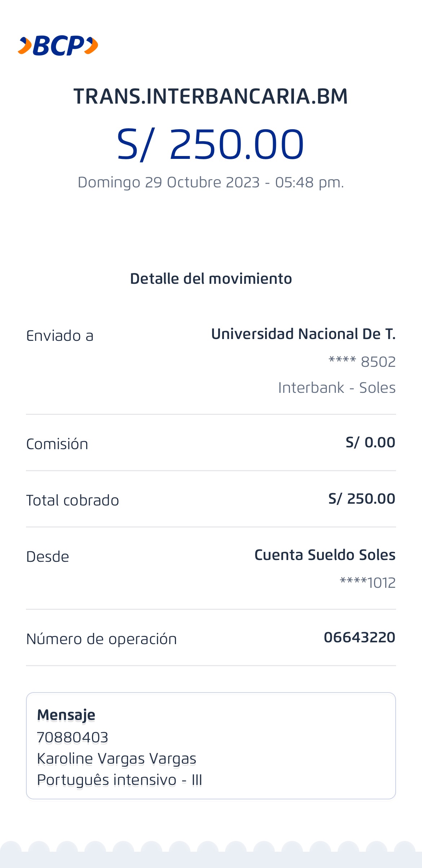
Task: Select the TRANS.INTERBANCARIA.BM title
Action: (x=211, y=96)
